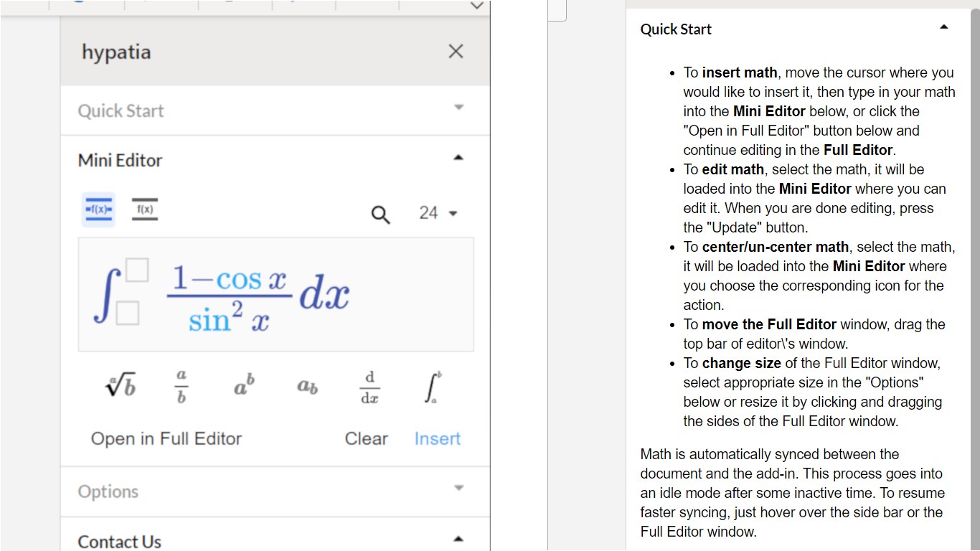Click the 'edit math' bold text

[x=733, y=169]
